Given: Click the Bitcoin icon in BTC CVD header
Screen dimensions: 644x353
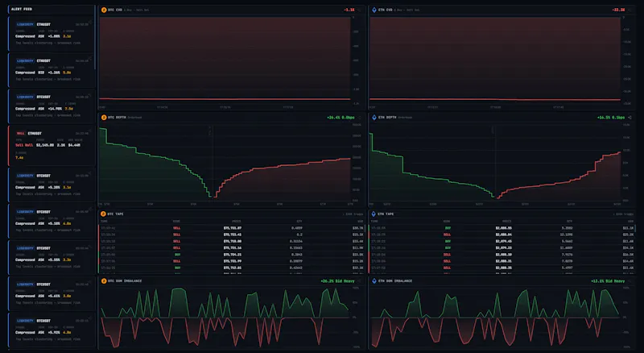Looking at the screenshot, I should 104,10.
